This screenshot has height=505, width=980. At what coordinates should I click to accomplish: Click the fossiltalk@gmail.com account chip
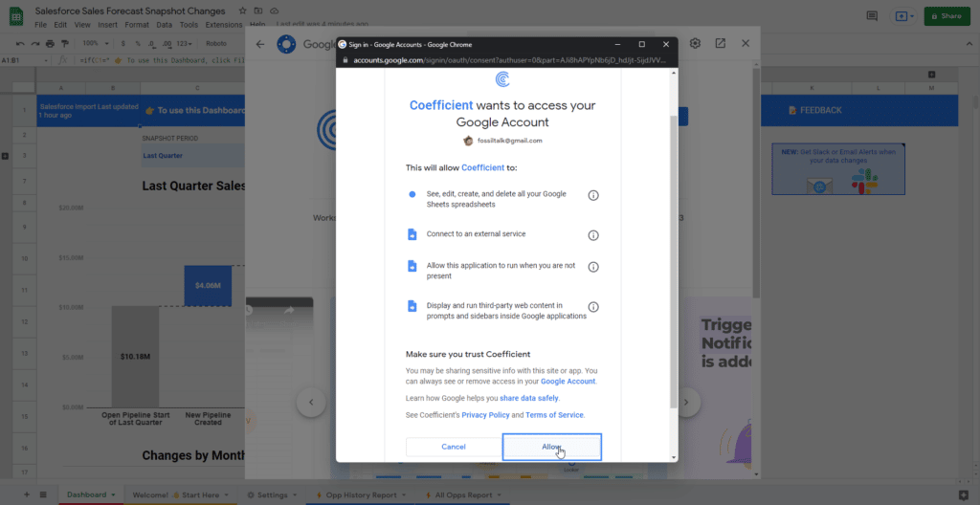[502, 141]
